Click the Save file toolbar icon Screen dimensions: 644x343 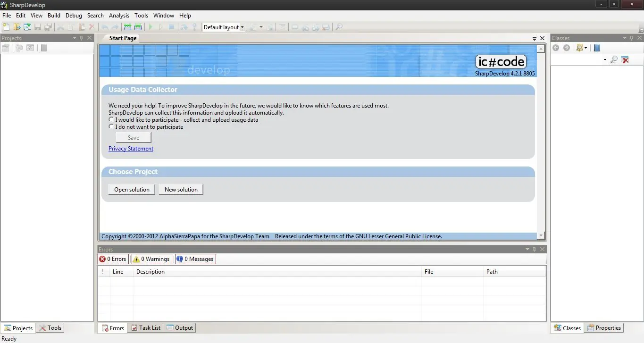pos(38,27)
